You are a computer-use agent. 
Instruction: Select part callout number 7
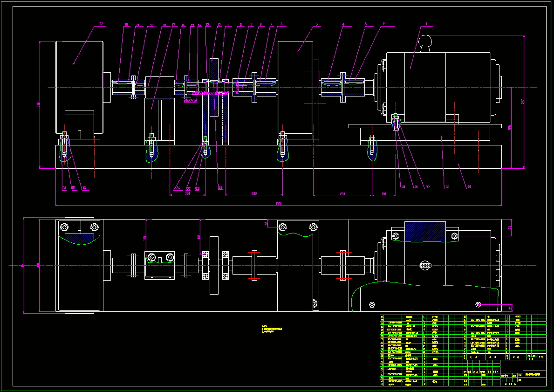click(271, 24)
